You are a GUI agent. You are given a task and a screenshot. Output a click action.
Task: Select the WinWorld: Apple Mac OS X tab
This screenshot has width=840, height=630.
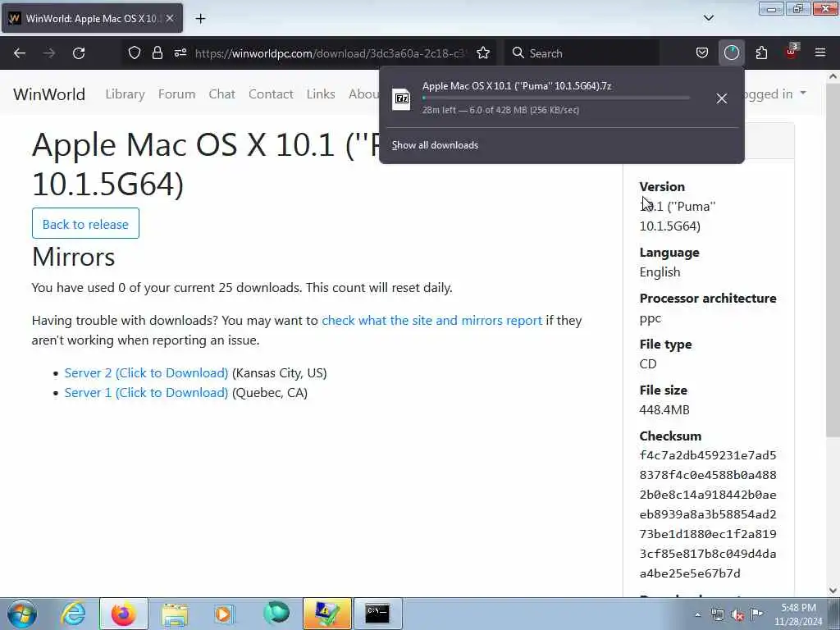click(x=92, y=18)
